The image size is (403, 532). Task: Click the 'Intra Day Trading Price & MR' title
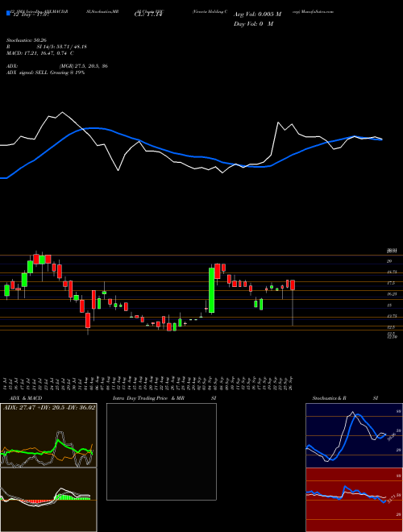pos(148,398)
